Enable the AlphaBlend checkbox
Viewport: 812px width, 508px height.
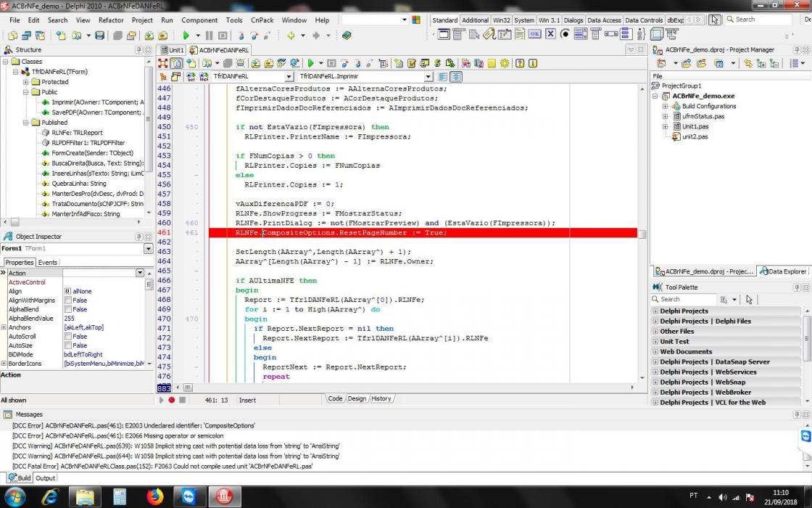click(68, 309)
